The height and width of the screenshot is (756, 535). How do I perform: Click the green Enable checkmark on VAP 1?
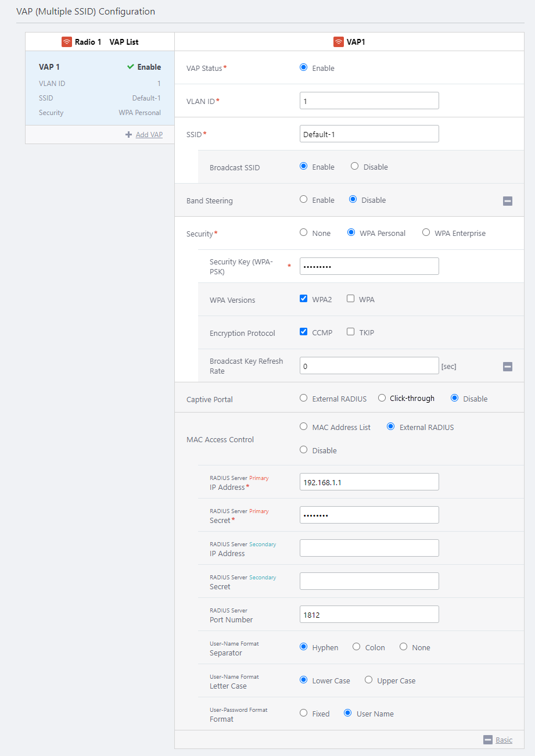[131, 67]
